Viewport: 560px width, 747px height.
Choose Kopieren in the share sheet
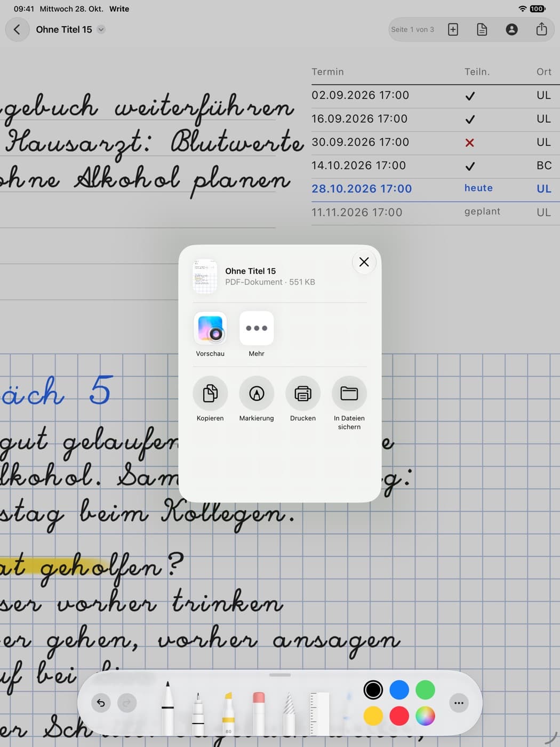[210, 399]
